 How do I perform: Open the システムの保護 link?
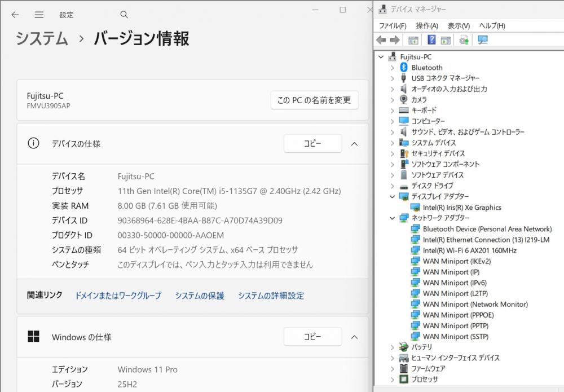click(199, 296)
